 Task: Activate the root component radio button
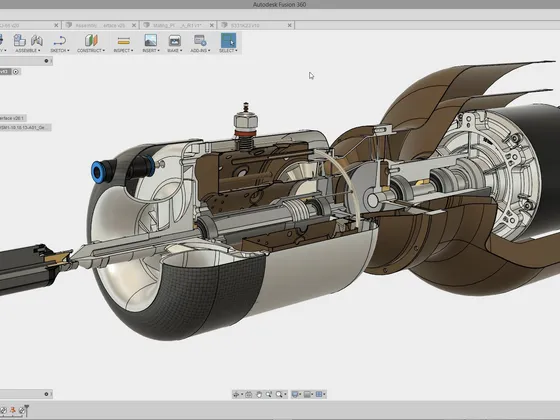16,72
